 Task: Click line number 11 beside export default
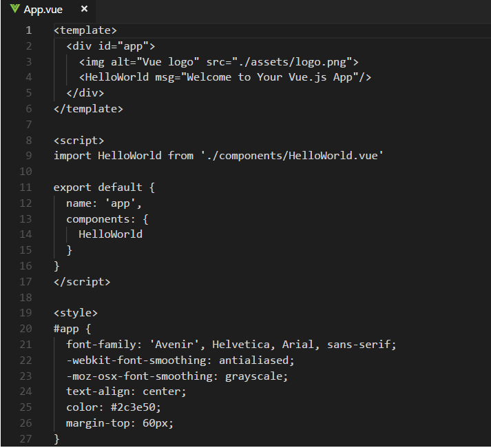(25, 187)
